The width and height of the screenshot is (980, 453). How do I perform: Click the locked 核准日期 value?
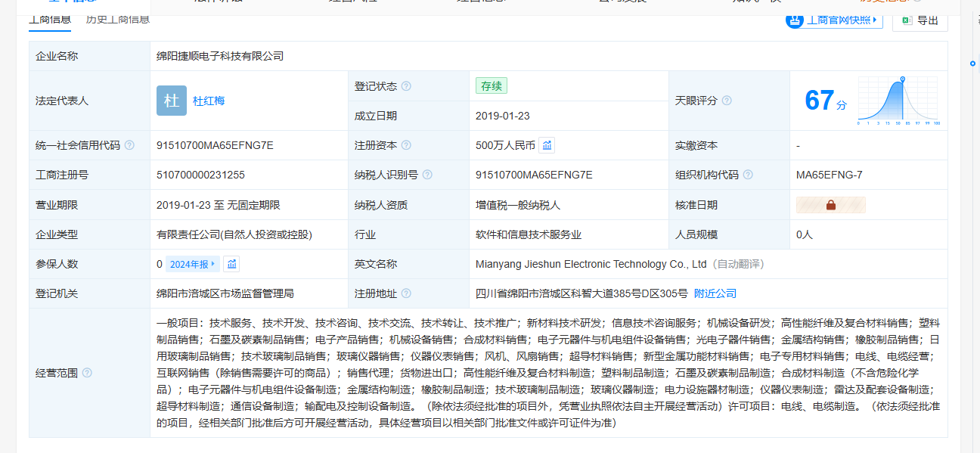tap(830, 205)
